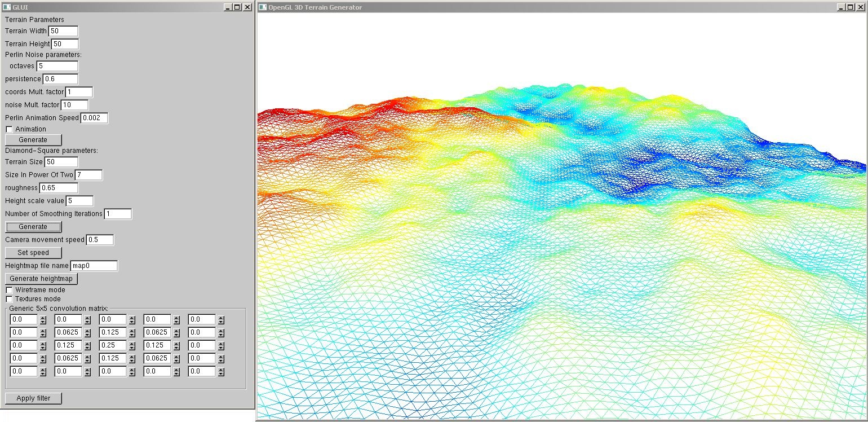This screenshot has width=868, height=422.
Task: Click matrix row 5 column 5 field 0.0
Action: click(x=202, y=371)
